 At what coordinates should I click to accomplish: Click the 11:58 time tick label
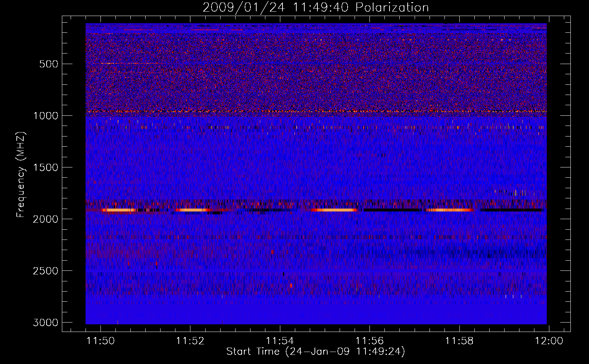pos(459,341)
